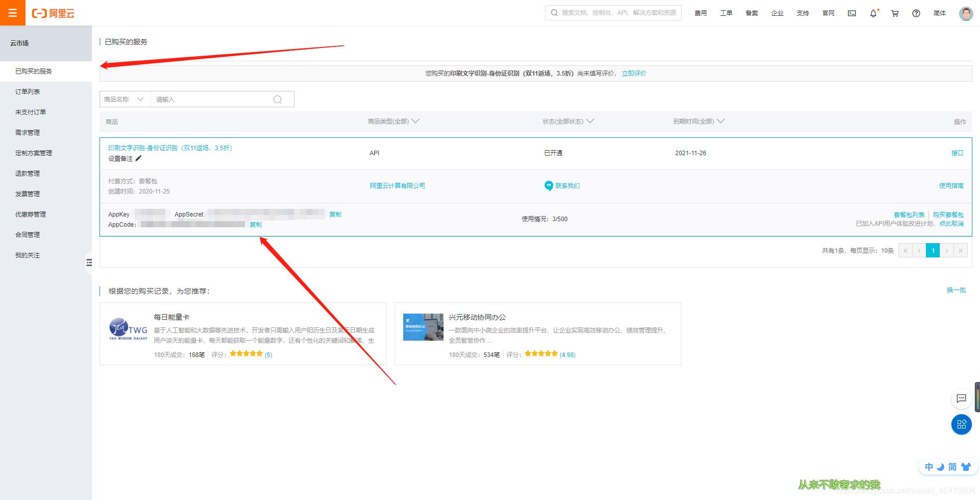
Task: Open the 兴元移动协同办公 recommendation title
Action: [477, 317]
